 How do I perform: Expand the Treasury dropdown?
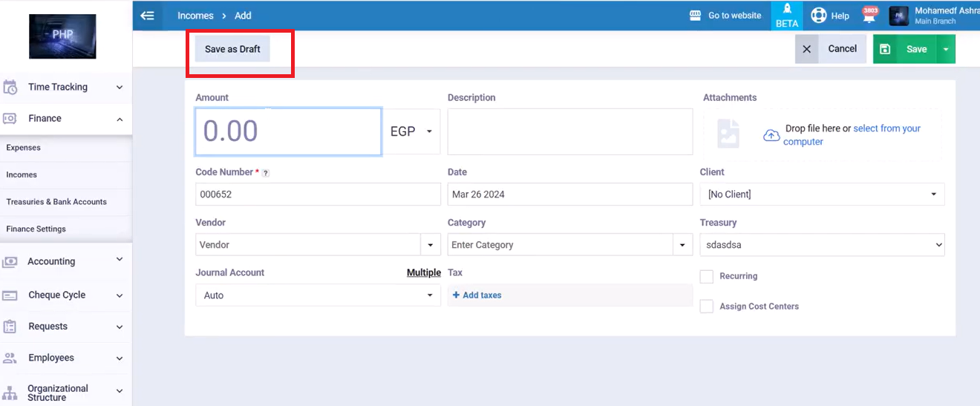pyautogui.click(x=822, y=245)
